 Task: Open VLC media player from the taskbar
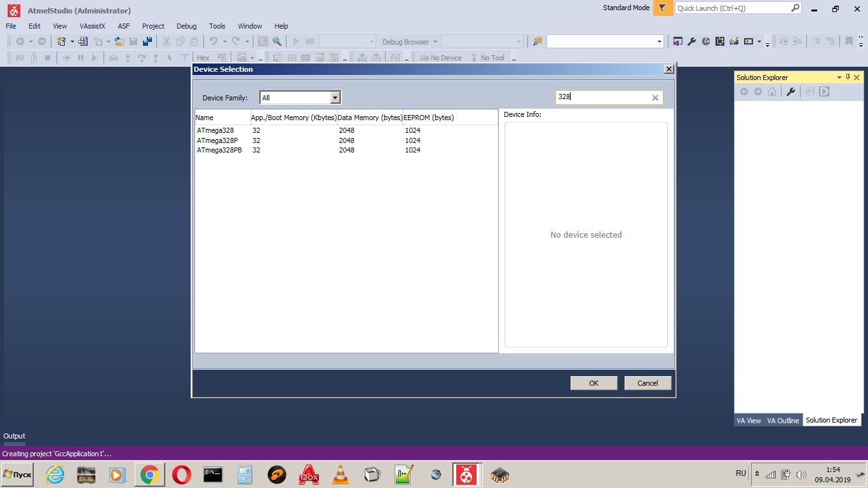(341, 475)
